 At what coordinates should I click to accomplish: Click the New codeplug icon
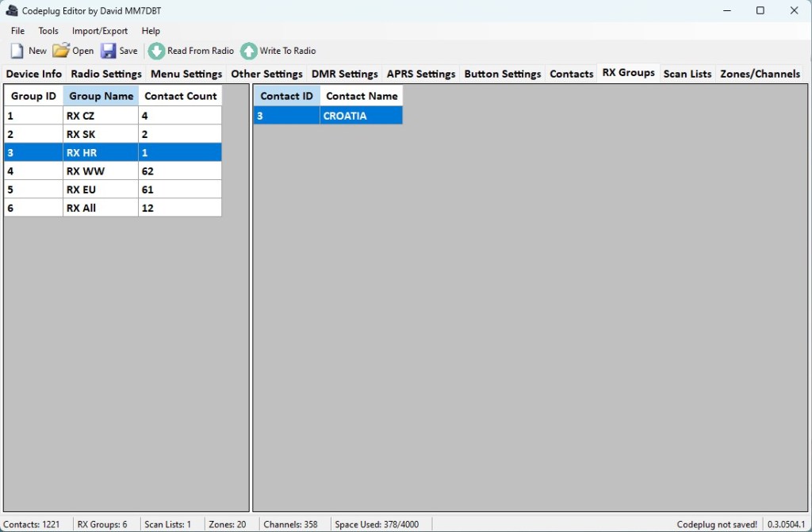[x=17, y=51]
